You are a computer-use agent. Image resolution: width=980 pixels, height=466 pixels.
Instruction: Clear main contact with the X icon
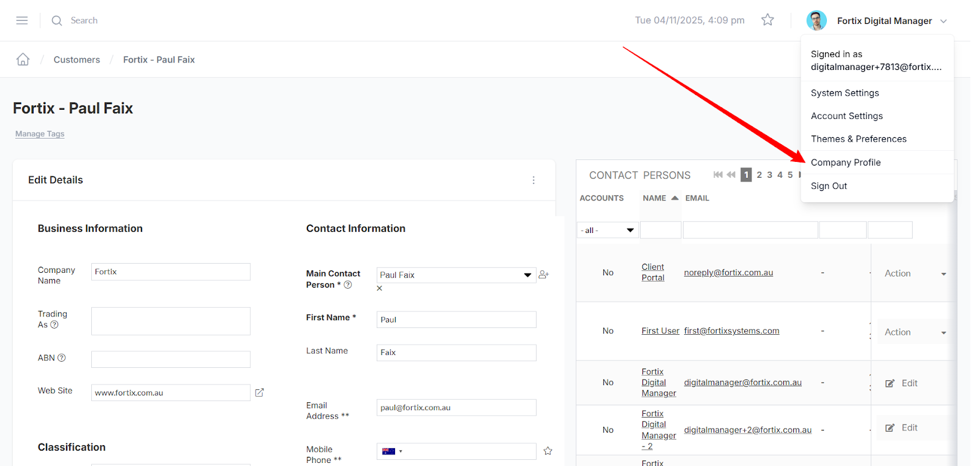click(x=380, y=288)
